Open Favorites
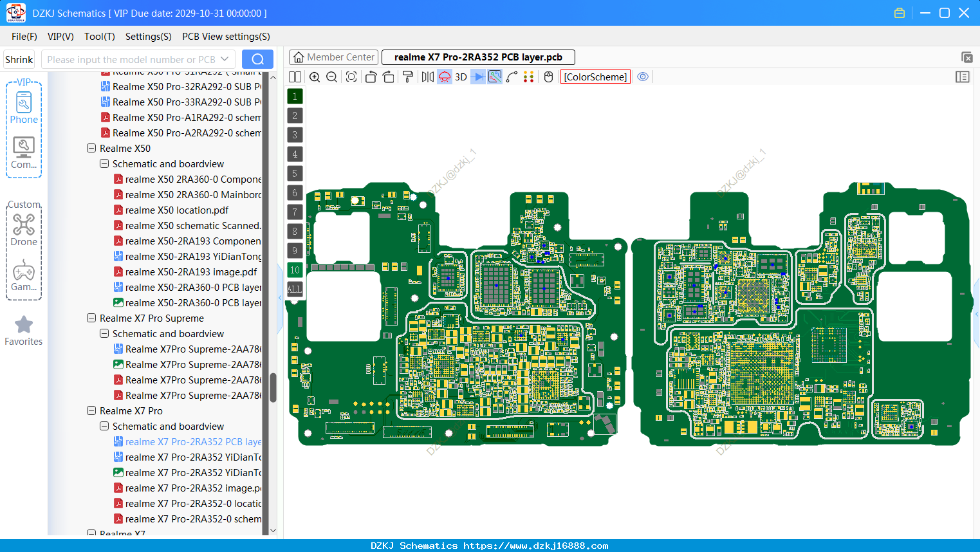This screenshot has height=552, width=980. point(24,331)
